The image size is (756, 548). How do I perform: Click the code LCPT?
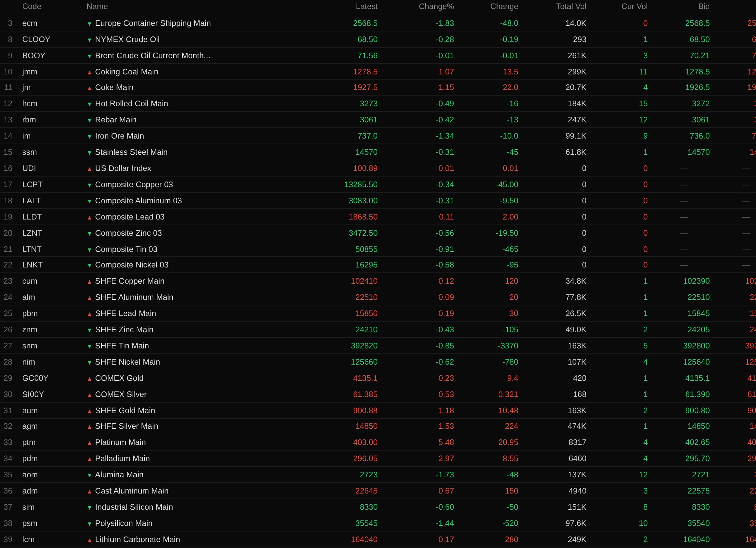point(32,185)
